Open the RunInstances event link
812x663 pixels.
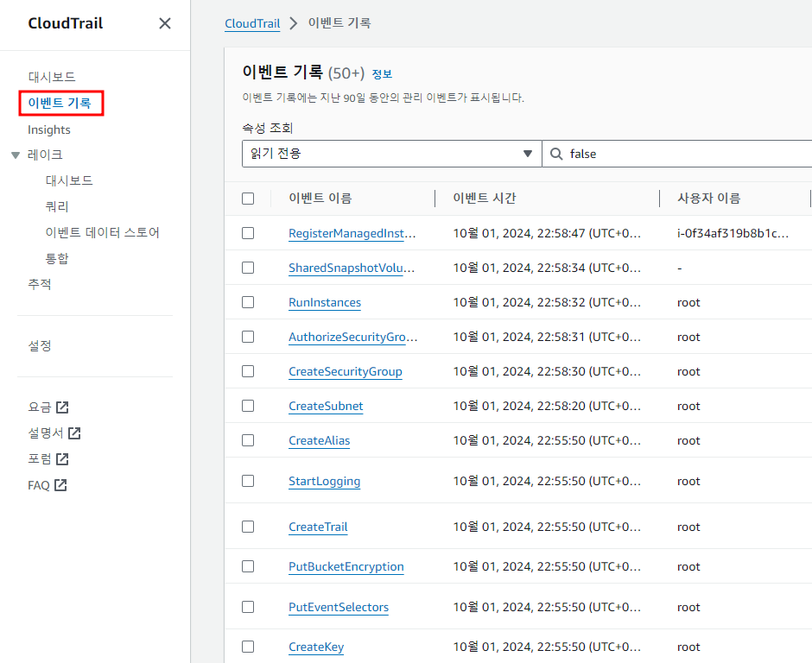(x=325, y=303)
